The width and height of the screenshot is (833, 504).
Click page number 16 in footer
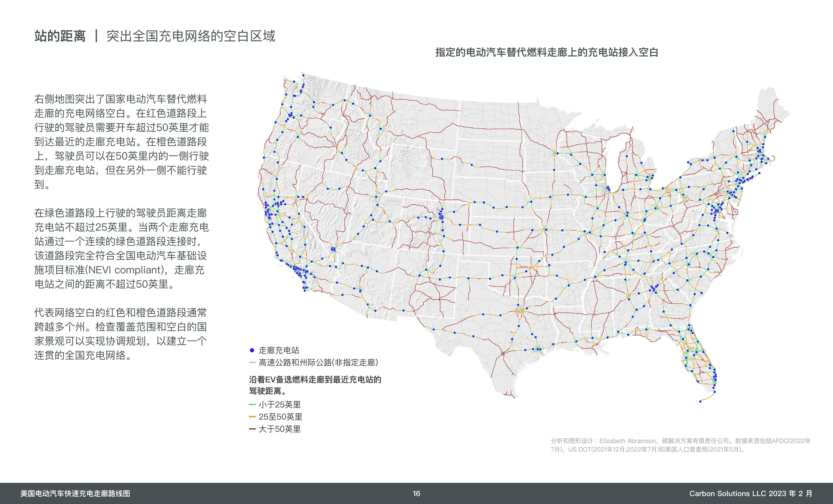pos(416,493)
